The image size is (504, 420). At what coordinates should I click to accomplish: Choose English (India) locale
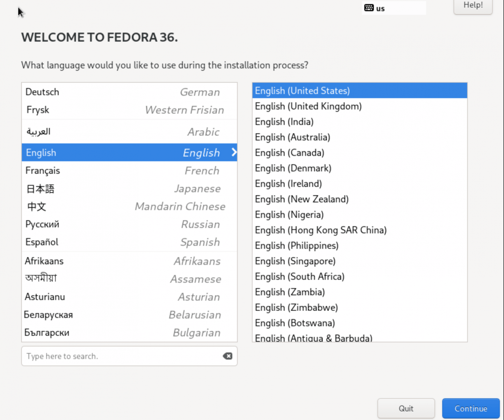tap(284, 122)
